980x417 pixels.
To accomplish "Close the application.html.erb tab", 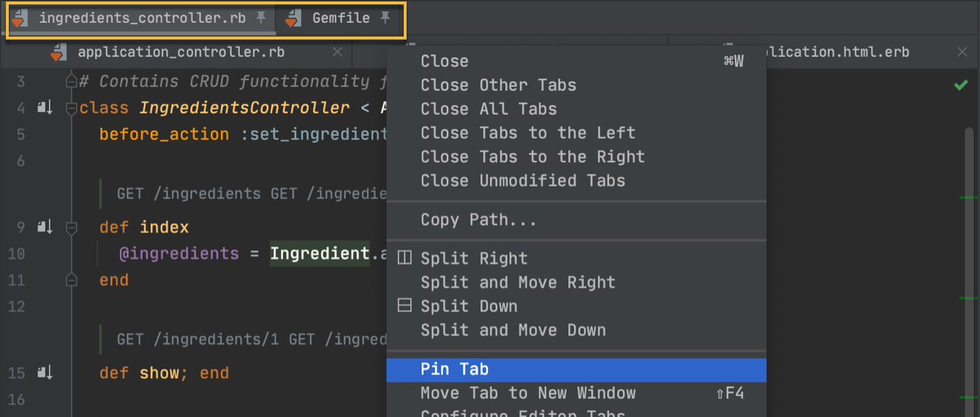I will 962,52.
